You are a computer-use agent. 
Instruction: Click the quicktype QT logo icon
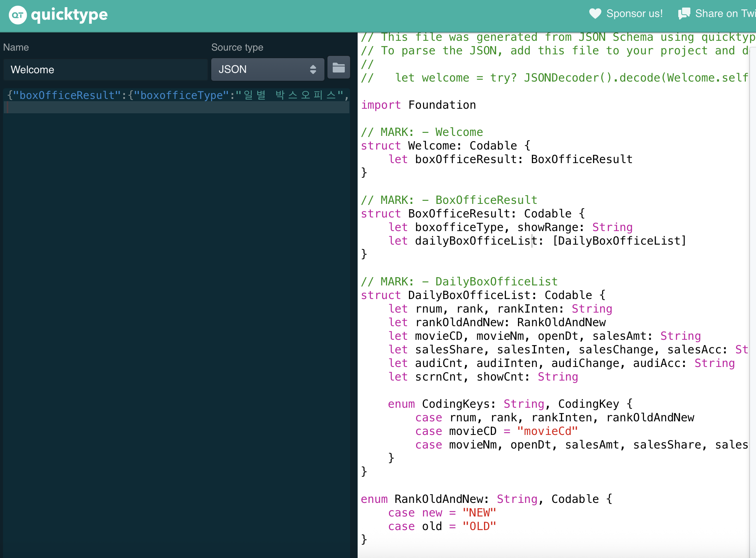pyautogui.click(x=18, y=15)
